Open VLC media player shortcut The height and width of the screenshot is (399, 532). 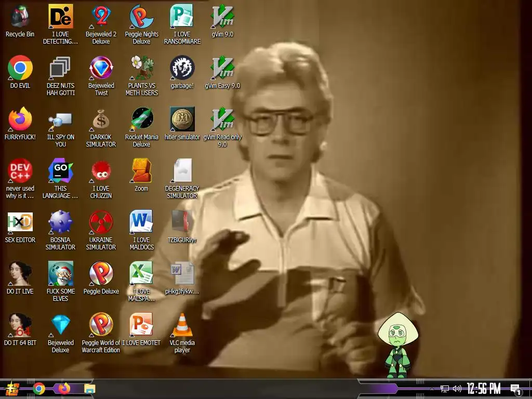(182, 325)
